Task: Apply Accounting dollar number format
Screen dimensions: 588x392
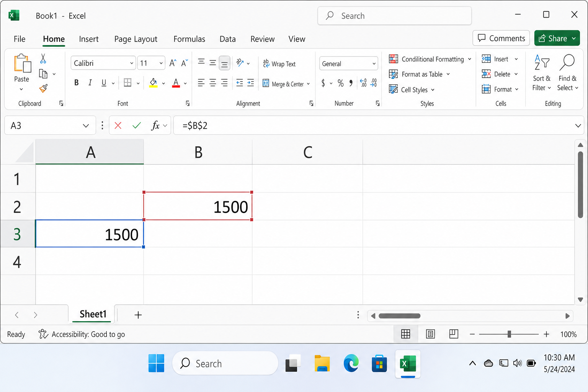Action: pyautogui.click(x=323, y=83)
